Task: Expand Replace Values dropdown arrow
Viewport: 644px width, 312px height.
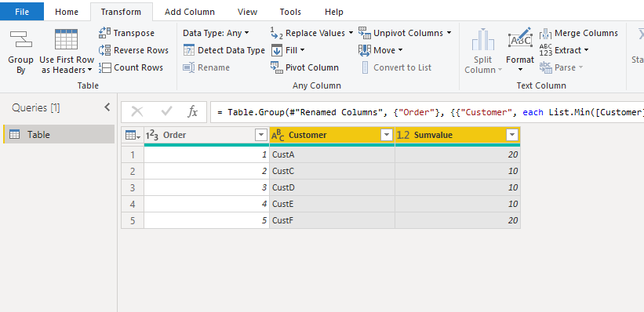Action: [351, 33]
